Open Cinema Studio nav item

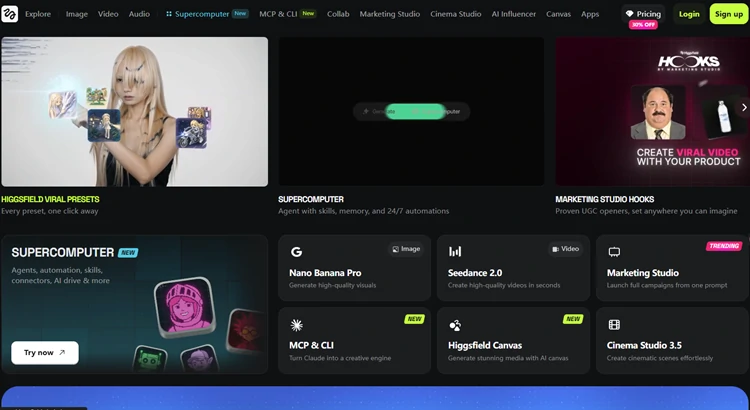pos(456,14)
